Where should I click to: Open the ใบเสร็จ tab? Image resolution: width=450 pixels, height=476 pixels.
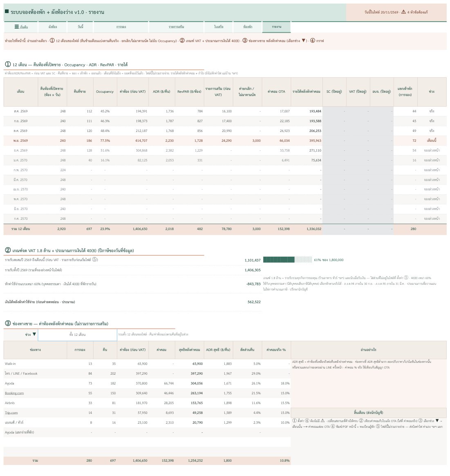[219, 27]
